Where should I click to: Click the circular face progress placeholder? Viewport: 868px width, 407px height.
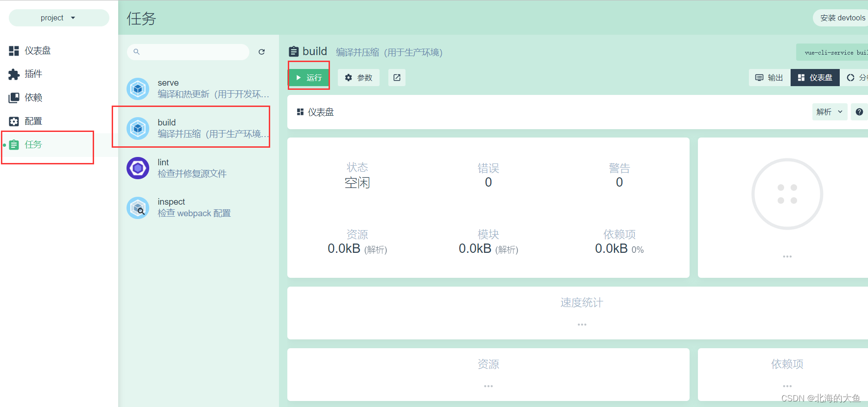pos(787,194)
